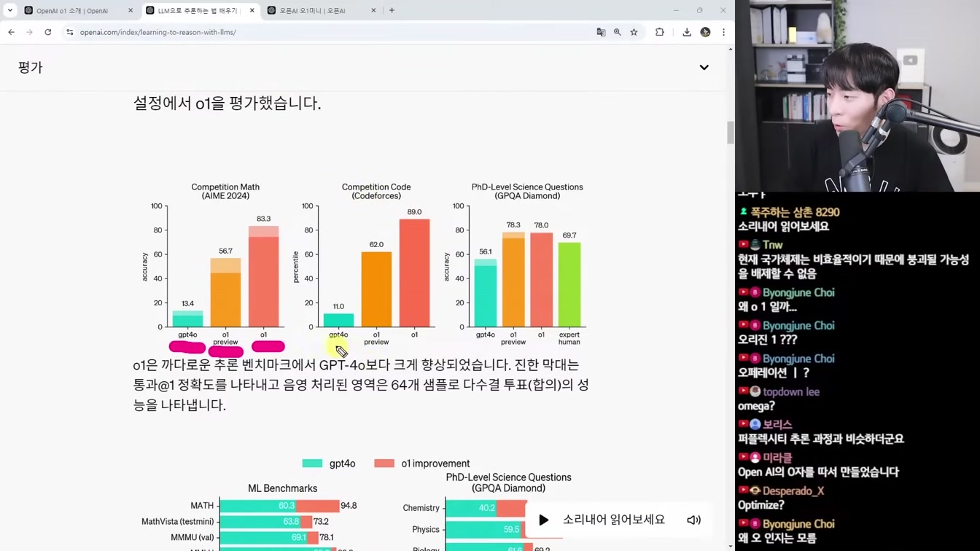Click the chat message 'omega?'
Viewport: 980px width, 551px height.
(756, 406)
